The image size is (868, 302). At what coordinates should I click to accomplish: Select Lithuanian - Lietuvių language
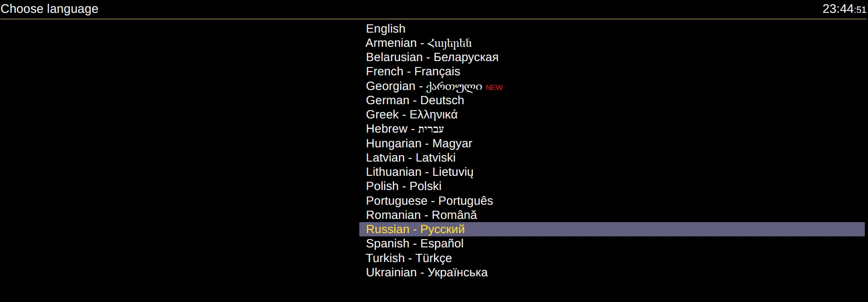pyautogui.click(x=419, y=172)
